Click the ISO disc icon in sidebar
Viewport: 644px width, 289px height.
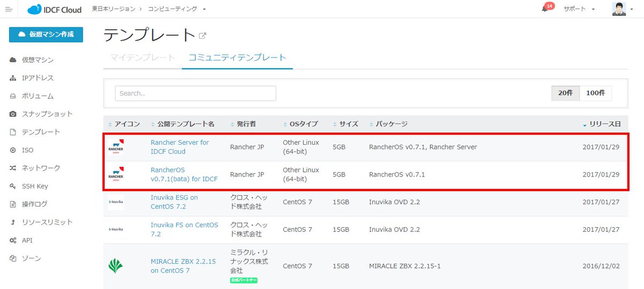coord(13,151)
